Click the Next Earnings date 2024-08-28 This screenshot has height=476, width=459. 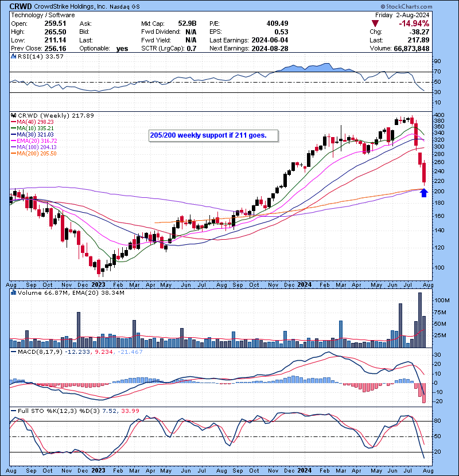point(270,48)
